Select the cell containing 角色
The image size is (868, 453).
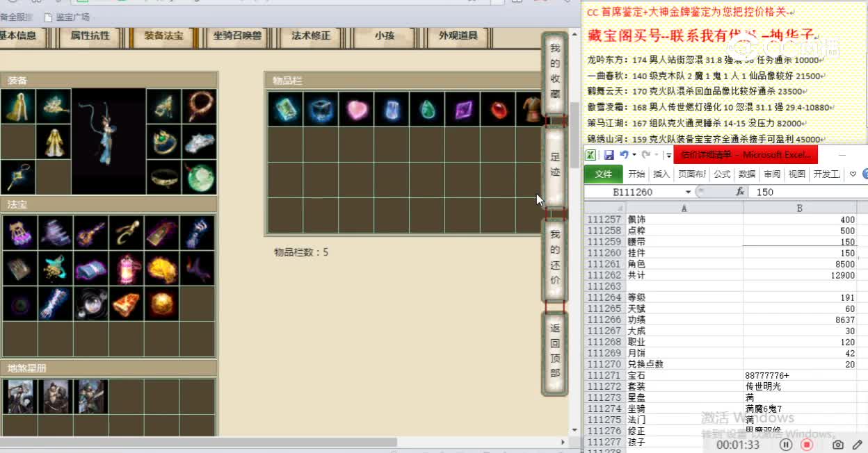(684, 264)
